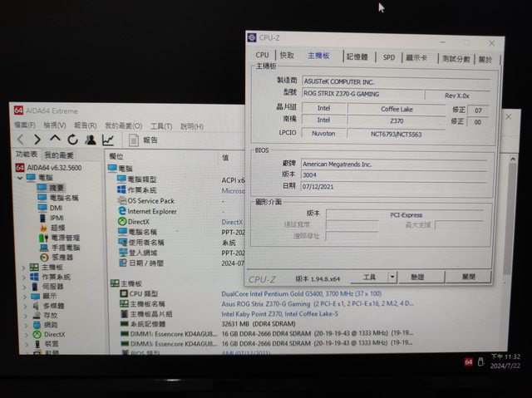Collapse the 電腦 tree node
The height and width of the screenshot is (398, 532).
pyautogui.click(x=21, y=178)
